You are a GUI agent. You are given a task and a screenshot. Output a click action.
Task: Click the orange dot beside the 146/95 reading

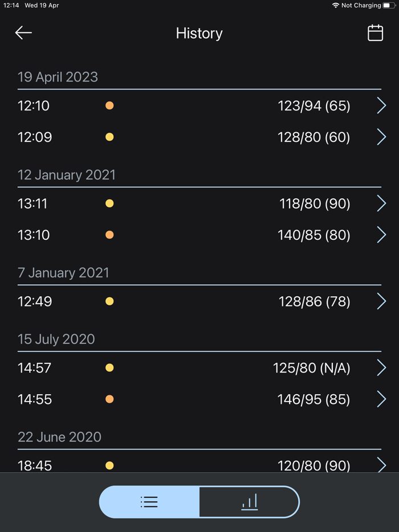point(109,399)
